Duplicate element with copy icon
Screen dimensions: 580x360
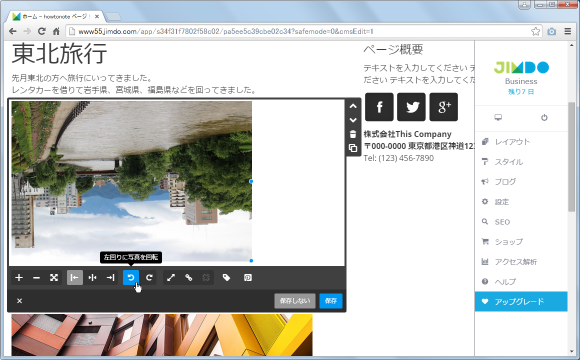353,148
